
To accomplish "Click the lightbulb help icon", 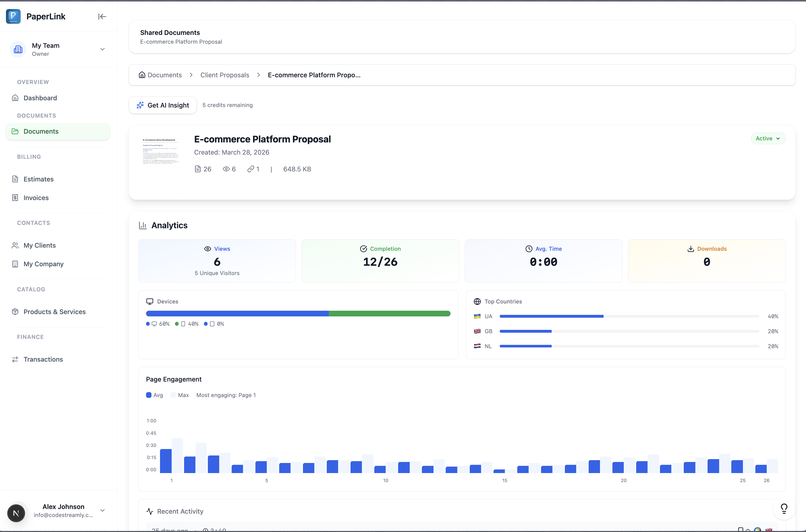I will [x=784, y=508].
